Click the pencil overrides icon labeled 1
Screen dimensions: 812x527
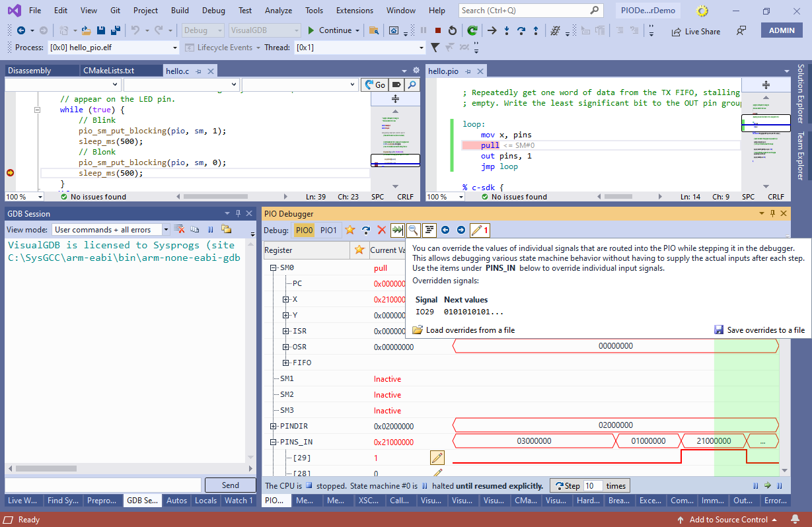480,230
